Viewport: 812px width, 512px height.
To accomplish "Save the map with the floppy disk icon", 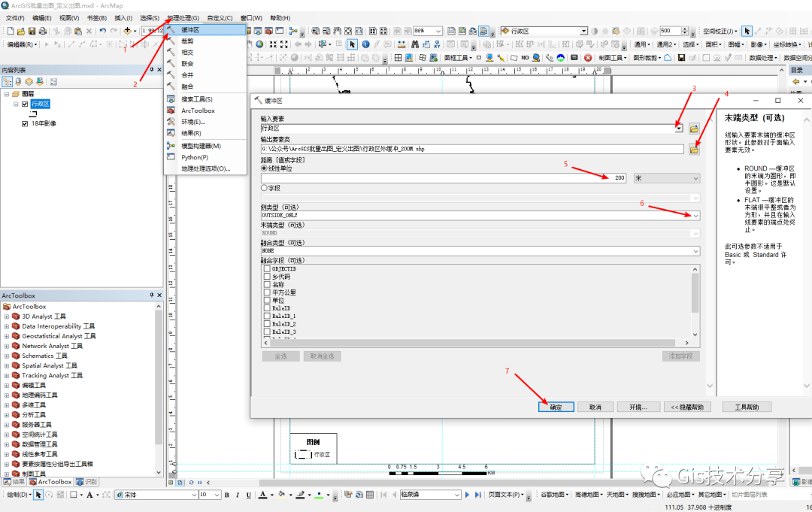I will (x=32, y=31).
